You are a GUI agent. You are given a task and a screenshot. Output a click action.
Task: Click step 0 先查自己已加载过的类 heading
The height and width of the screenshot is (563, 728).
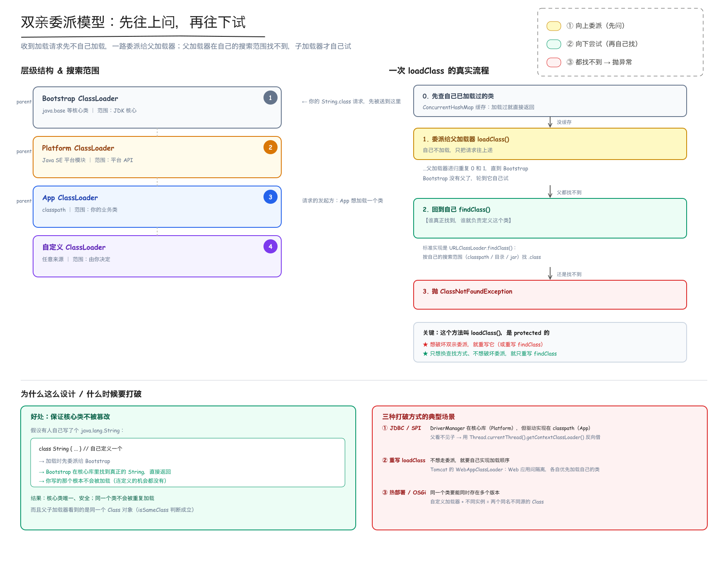(x=458, y=96)
